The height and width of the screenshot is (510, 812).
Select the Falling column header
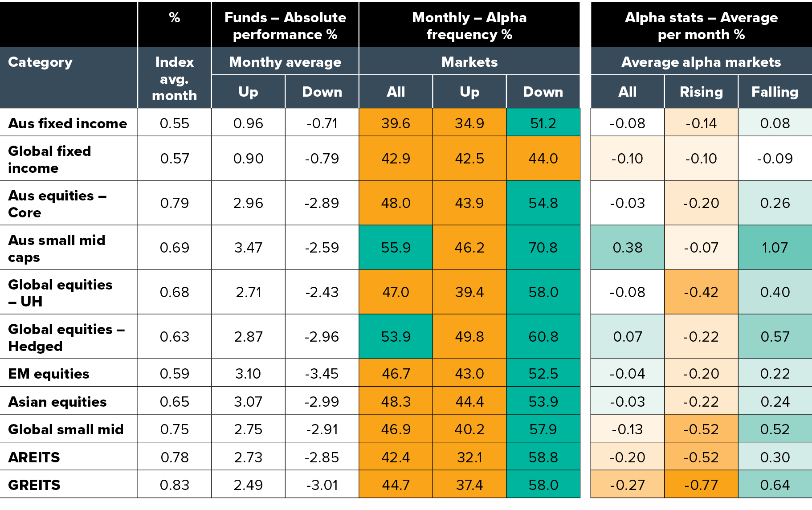click(775, 92)
